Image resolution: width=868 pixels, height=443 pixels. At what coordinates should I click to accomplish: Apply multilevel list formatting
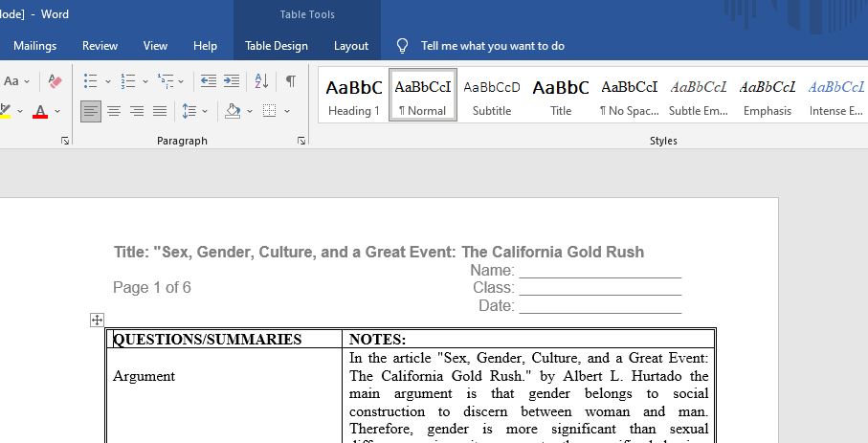(x=166, y=81)
